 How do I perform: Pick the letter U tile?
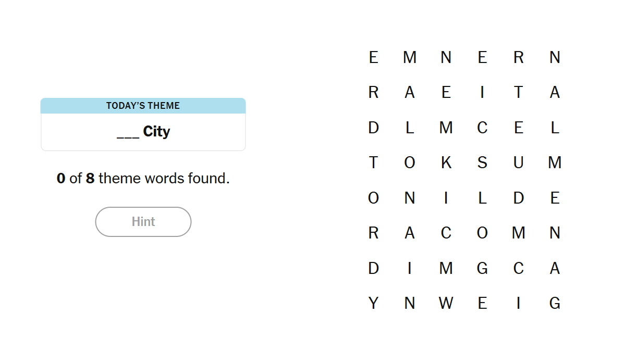point(518,163)
